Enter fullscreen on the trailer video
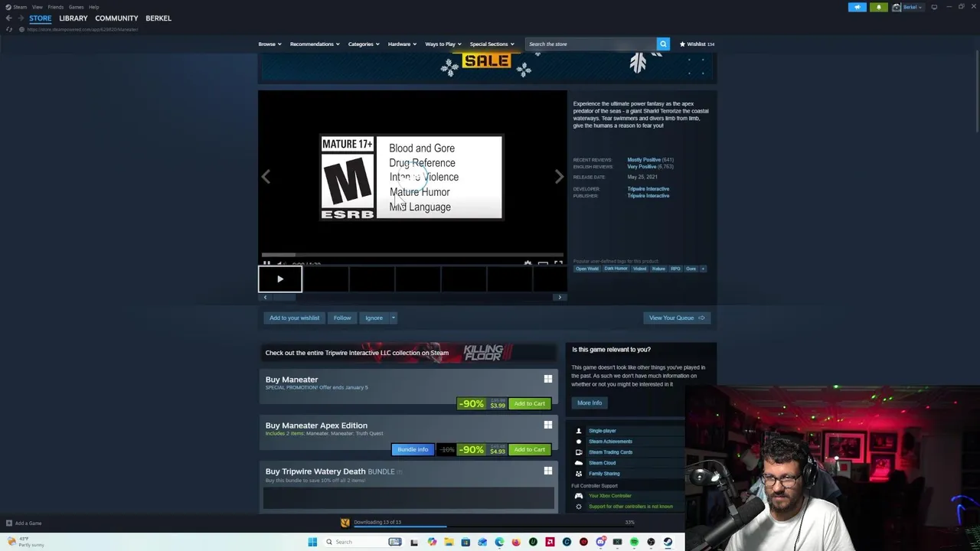Image resolution: width=980 pixels, height=551 pixels. [x=558, y=264]
